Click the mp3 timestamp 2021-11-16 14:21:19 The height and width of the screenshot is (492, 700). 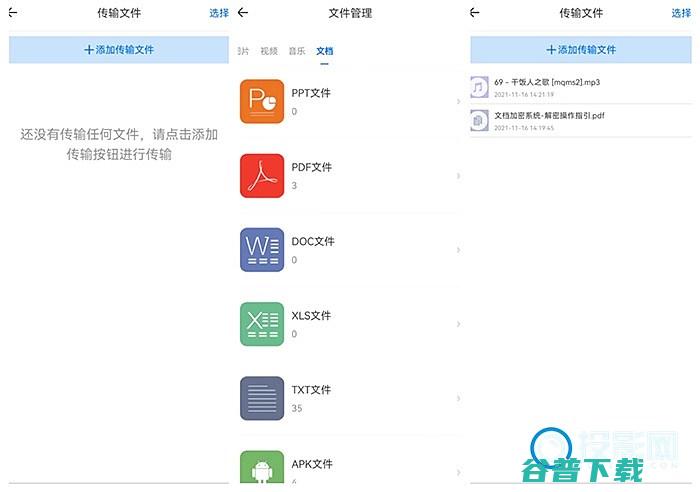click(524, 95)
